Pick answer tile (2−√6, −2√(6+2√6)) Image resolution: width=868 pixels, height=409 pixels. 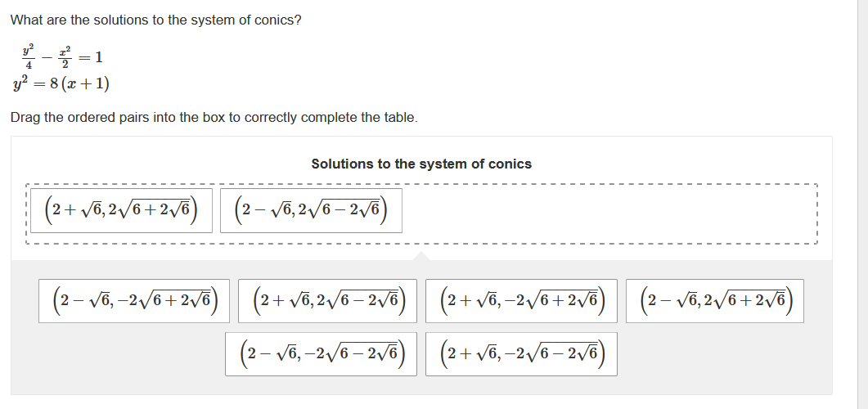(x=135, y=301)
